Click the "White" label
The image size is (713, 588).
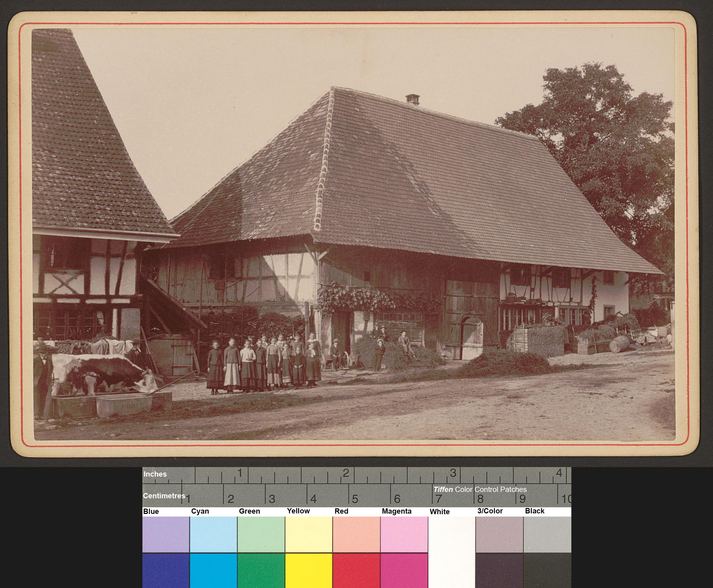point(440,512)
